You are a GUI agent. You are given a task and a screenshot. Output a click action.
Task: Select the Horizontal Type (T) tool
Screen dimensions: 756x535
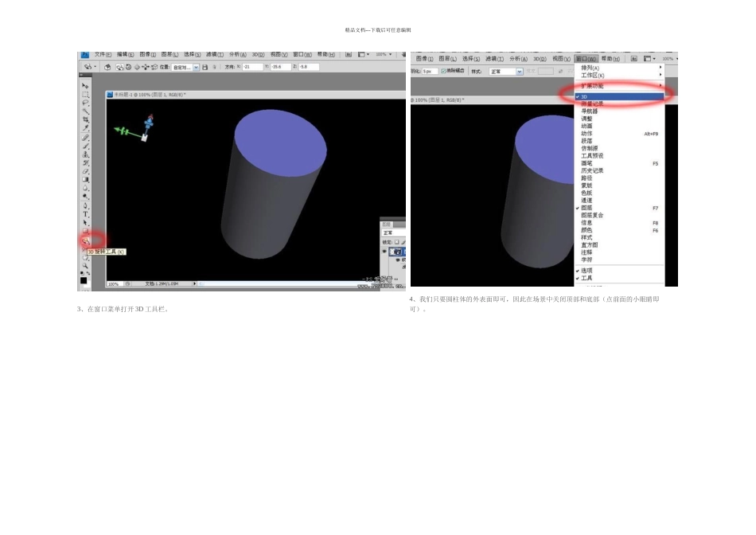85,213
